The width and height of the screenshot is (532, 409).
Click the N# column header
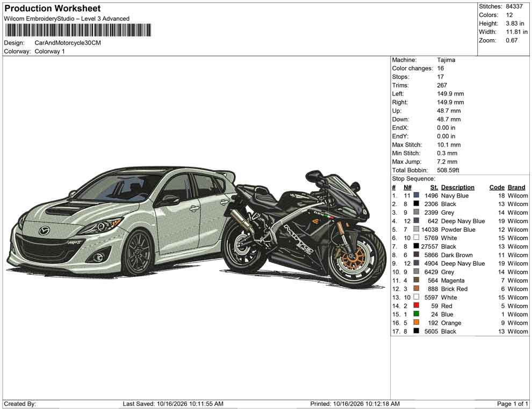point(407,187)
